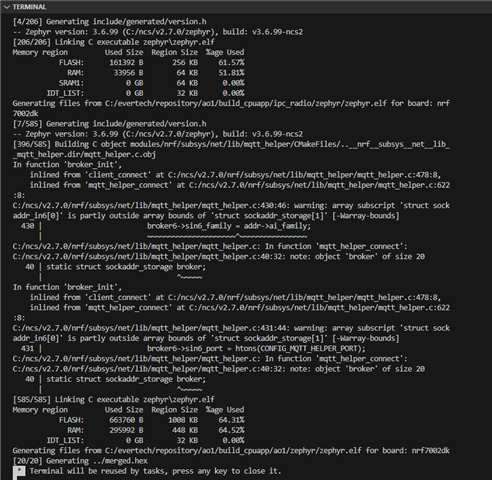The height and width of the screenshot is (480, 492).
Task: Open the build_cpuapp/ao1/zephyr/zephyr.elf path link
Action: point(233,451)
